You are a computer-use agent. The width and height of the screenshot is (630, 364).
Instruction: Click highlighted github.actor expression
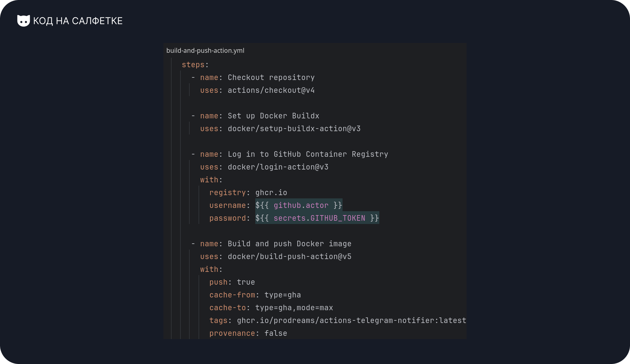coord(299,205)
